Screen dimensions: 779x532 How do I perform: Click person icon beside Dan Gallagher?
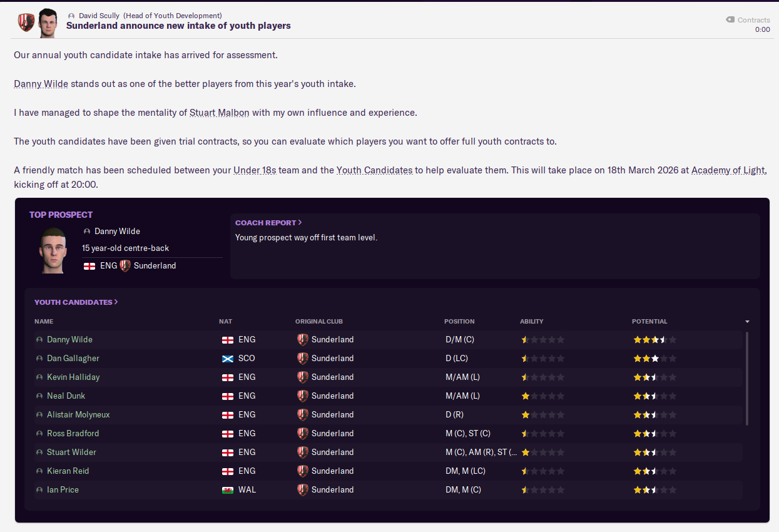39,359
